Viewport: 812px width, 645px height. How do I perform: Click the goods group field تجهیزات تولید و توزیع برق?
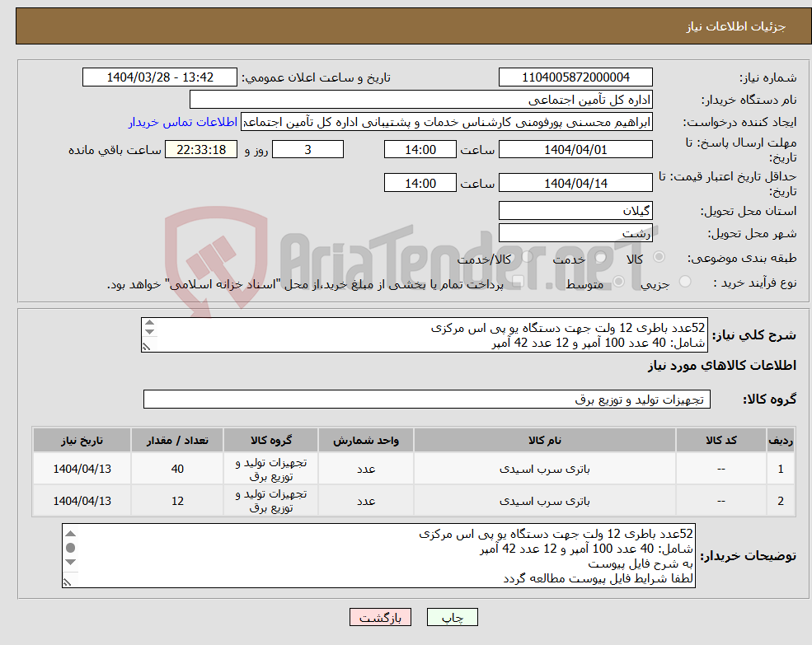tap(427, 400)
